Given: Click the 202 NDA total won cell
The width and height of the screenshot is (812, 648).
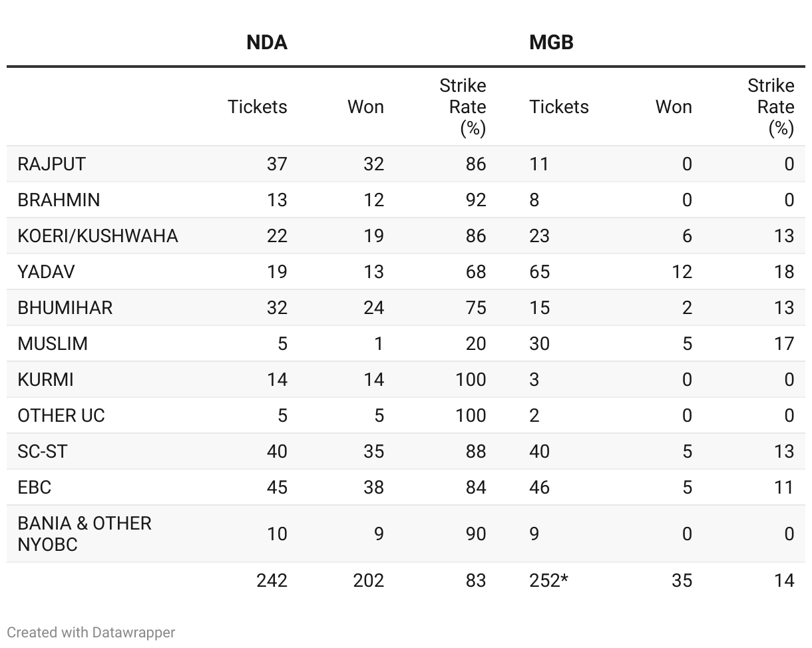Looking at the screenshot, I should pos(369,581).
